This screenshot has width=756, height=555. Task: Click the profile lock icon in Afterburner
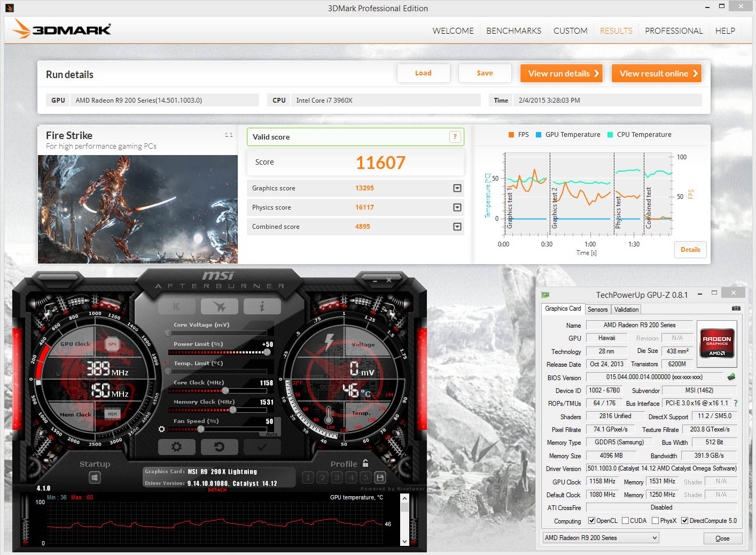click(x=365, y=463)
